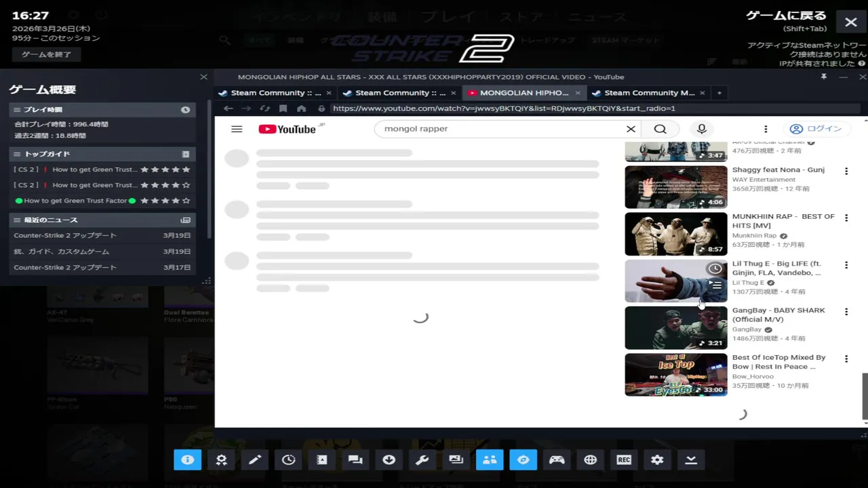The width and height of the screenshot is (868, 488).
Task: Start voice search with the microphone
Action: tap(702, 129)
